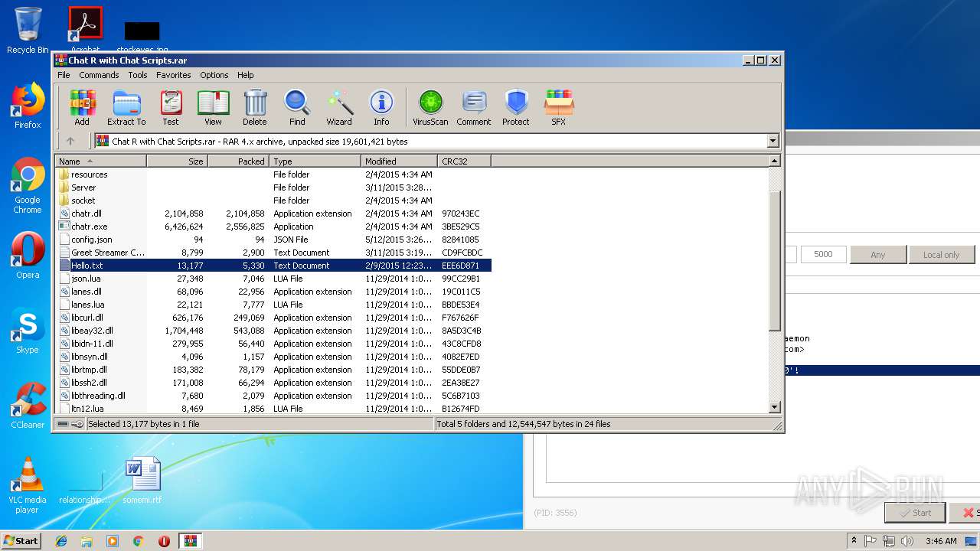Select the chatr.exe file row
980x551 pixels.
click(273, 227)
